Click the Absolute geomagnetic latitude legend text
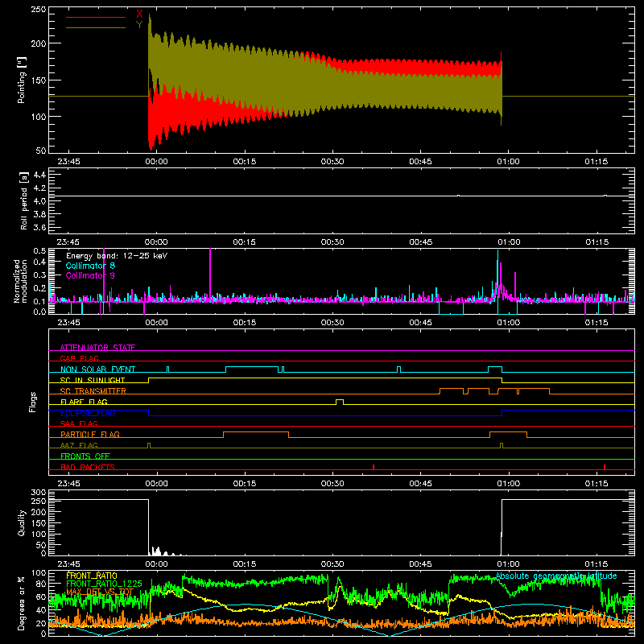644x644 pixels. point(556,576)
